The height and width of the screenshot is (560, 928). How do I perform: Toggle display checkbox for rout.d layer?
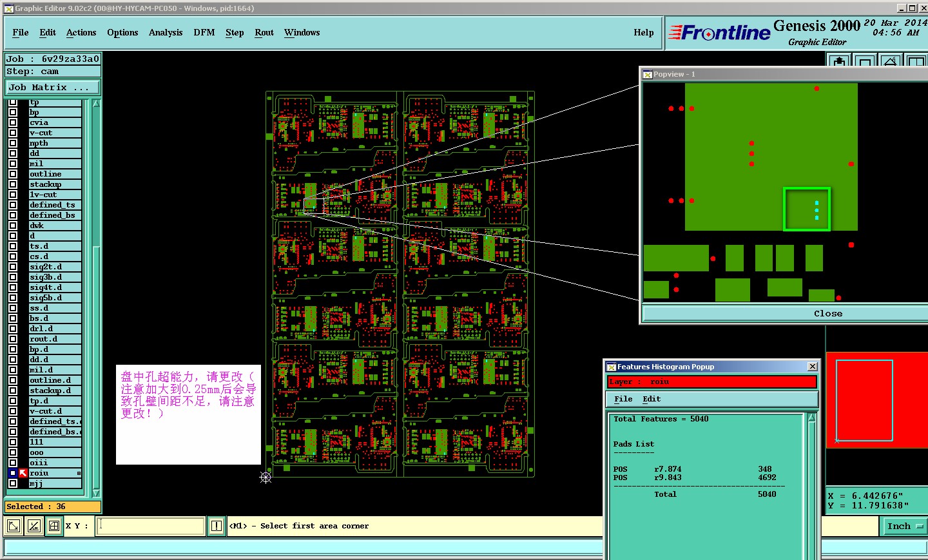tap(13, 339)
